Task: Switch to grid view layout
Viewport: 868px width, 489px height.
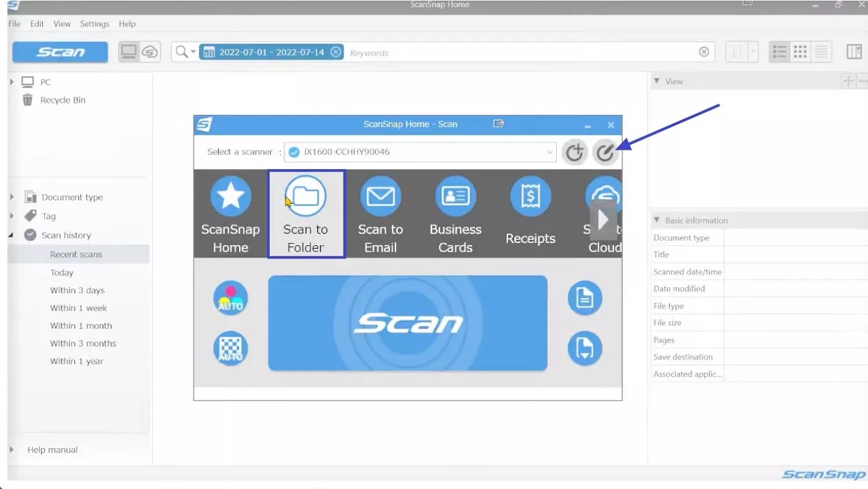Action: 799,51
